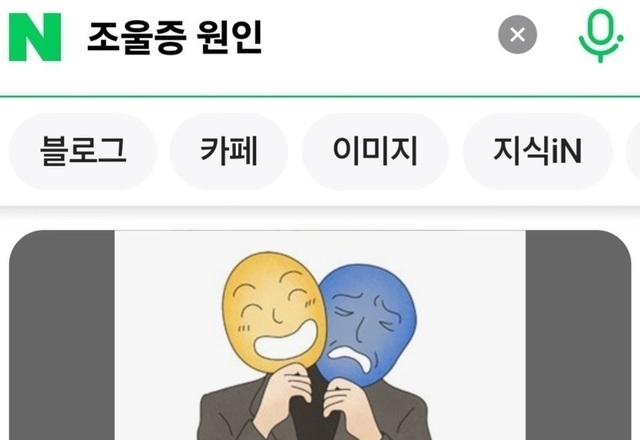Click the search field text 조울증 원인
Image resolution: width=640 pixels, height=440 pixels.
[x=174, y=38]
